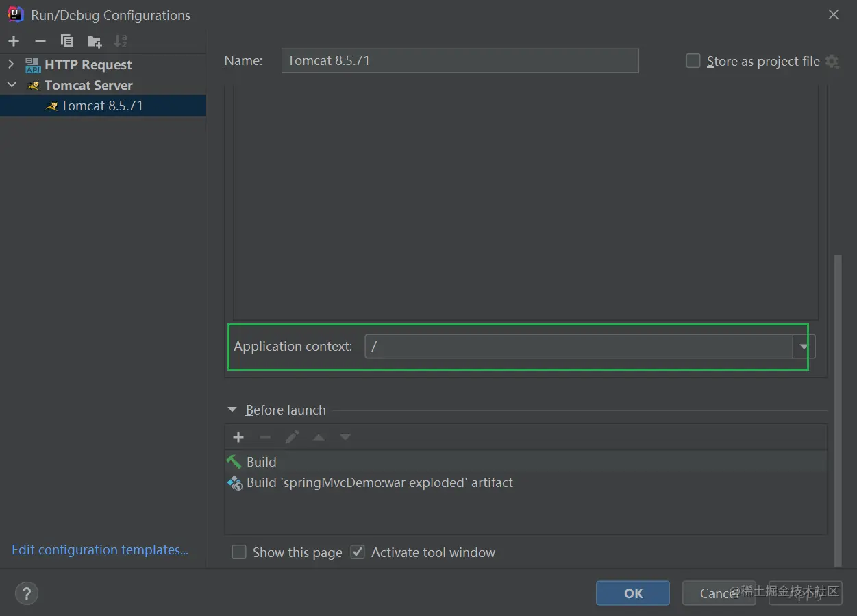Click the IntelliJ IDEA logo in title bar
This screenshot has width=857, height=616.
pos(16,14)
